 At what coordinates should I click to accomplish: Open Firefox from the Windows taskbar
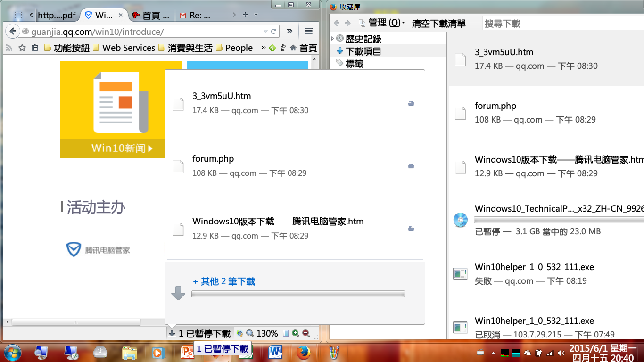tap(304, 352)
